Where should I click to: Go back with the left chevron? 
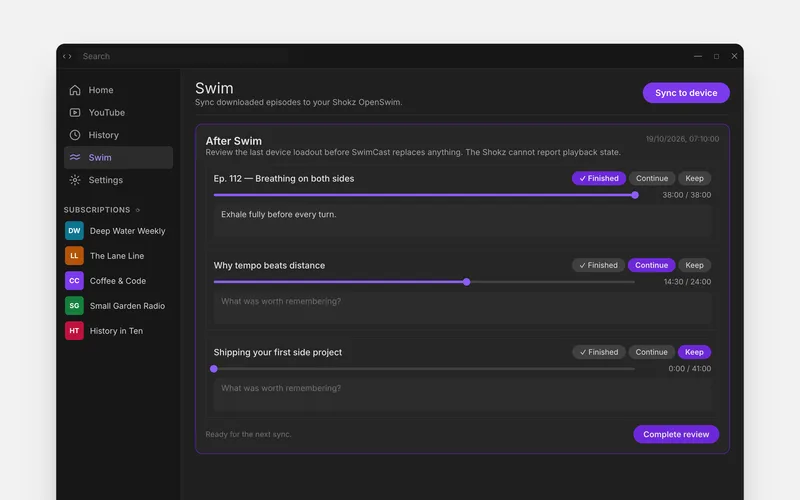point(64,56)
